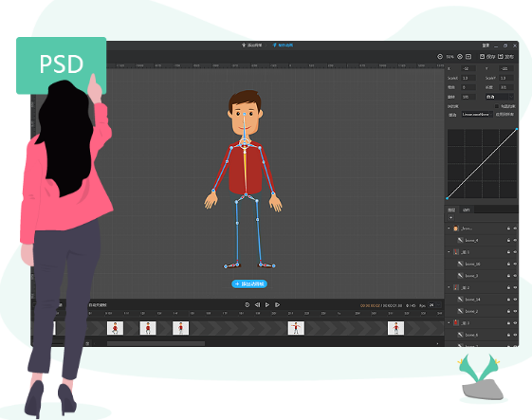Viewport: 532px width, 420px height.
Task: Click the head thumbnail icon in the layer list
Action: point(456,228)
